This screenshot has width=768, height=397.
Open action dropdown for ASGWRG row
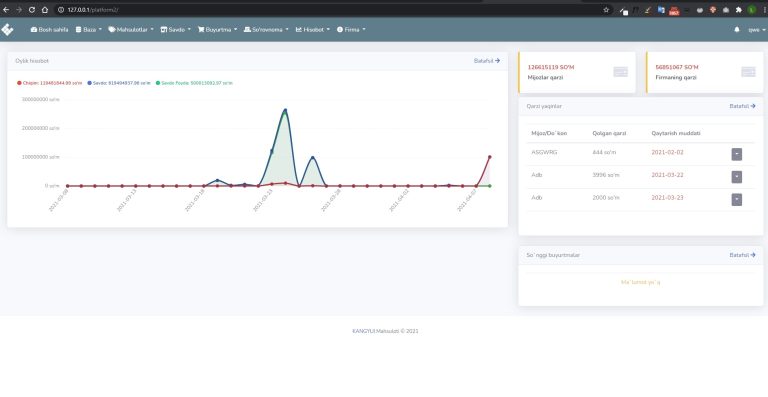[x=736, y=154]
